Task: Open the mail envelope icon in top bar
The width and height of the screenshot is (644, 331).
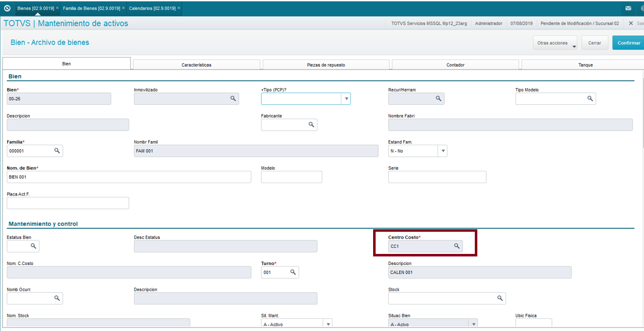Action: click(x=628, y=8)
